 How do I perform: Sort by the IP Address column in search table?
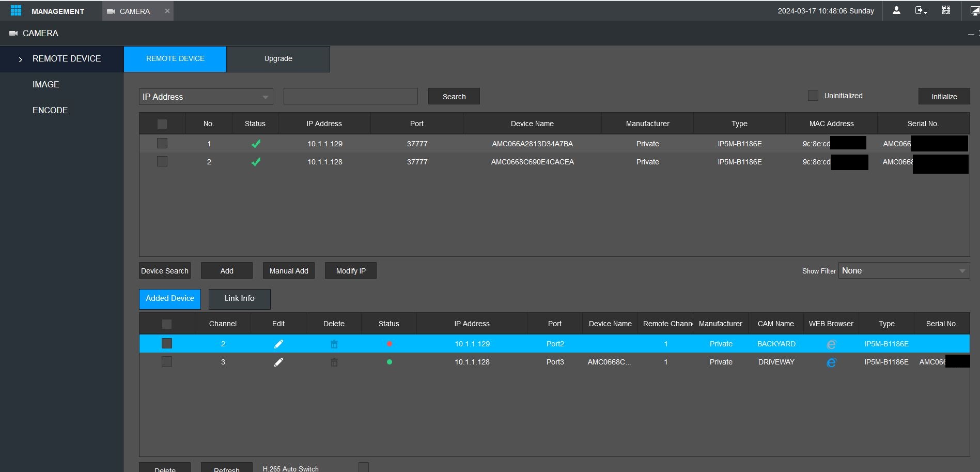point(324,124)
